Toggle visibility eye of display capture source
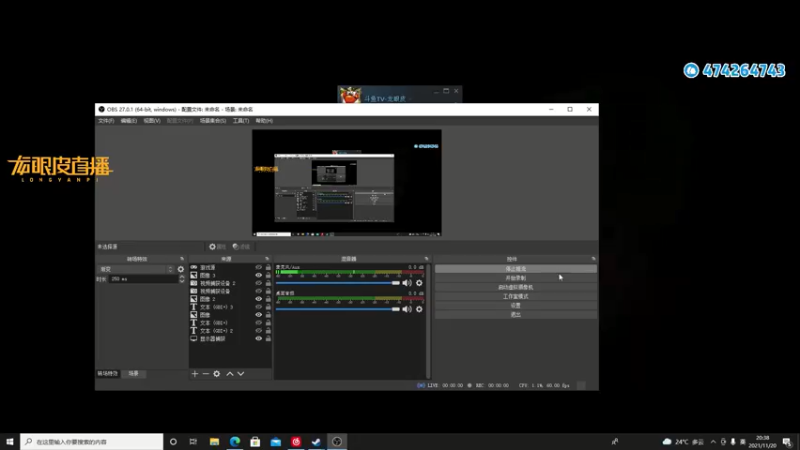Image resolution: width=800 pixels, height=450 pixels. point(259,339)
